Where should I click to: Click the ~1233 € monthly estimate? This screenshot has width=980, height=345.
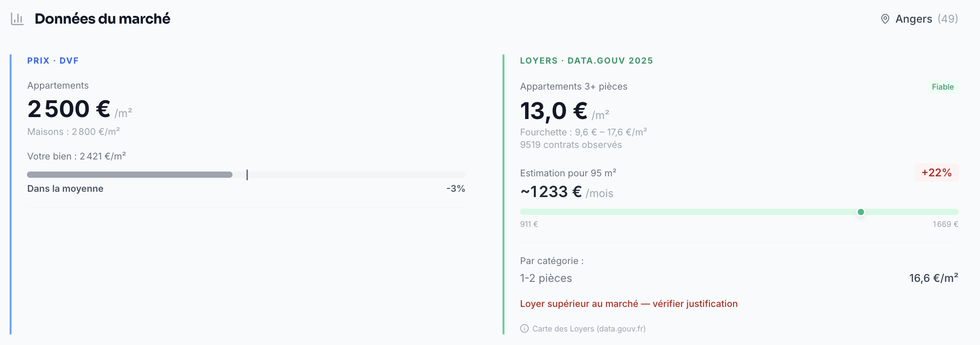(x=551, y=192)
